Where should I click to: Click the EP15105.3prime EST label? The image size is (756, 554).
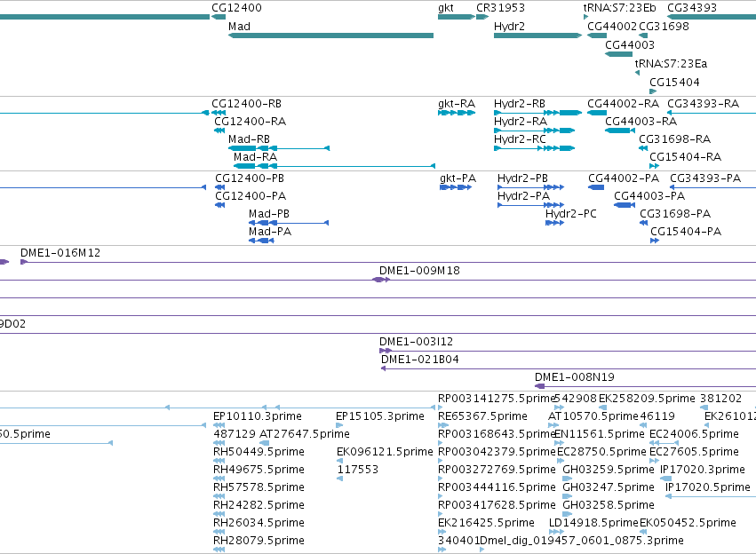380,416
